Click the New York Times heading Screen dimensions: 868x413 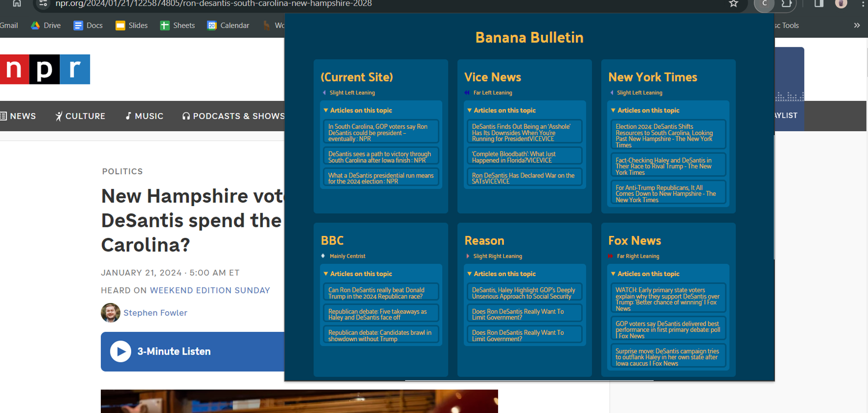pyautogui.click(x=653, y=77)
